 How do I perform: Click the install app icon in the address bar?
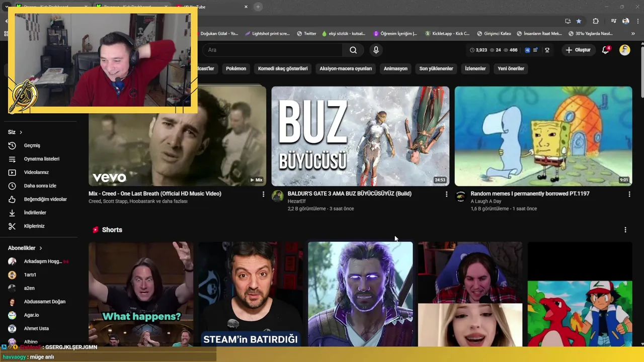[x=568, y=21]
